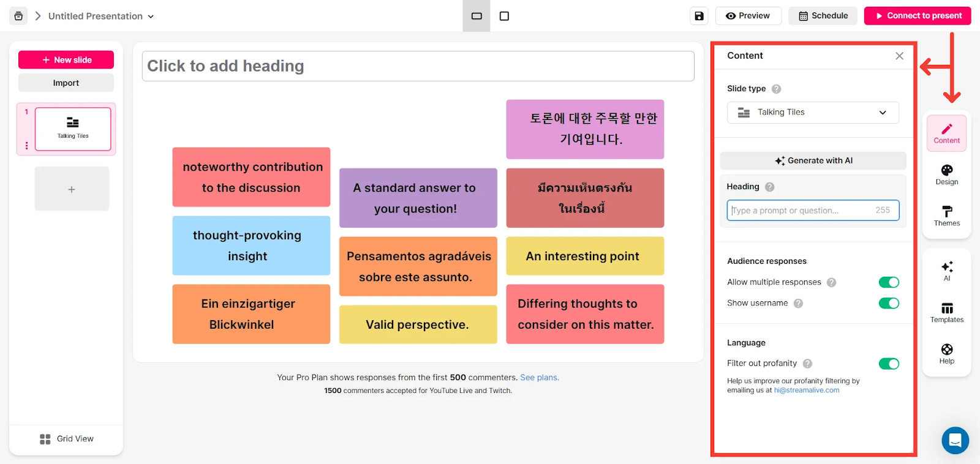Image resolution: width=980 pixels, height=464 pixels.
Task: Click the Heading help icon
Action: (x=770, y=187)
